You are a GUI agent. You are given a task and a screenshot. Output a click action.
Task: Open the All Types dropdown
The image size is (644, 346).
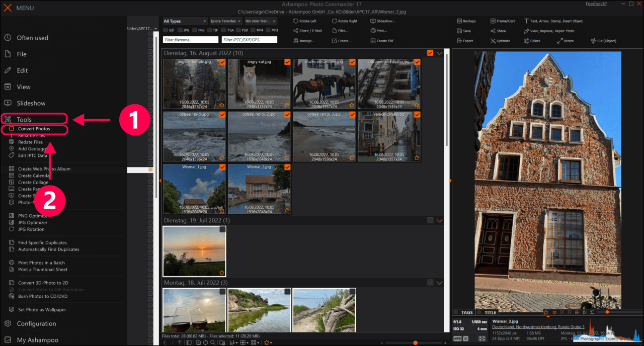pos(185,21)
